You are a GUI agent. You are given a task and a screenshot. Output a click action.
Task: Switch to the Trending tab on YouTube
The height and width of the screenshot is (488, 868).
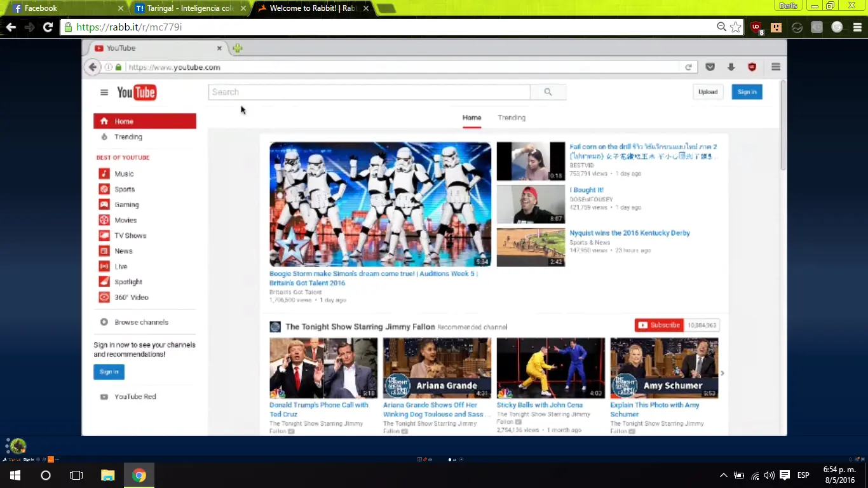(x=512, y=118)
